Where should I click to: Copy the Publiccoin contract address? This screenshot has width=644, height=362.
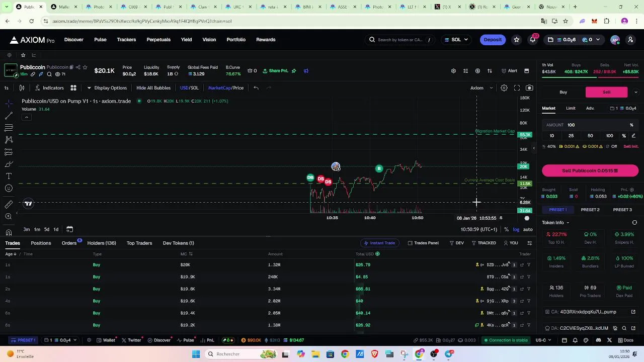point(71,67)
